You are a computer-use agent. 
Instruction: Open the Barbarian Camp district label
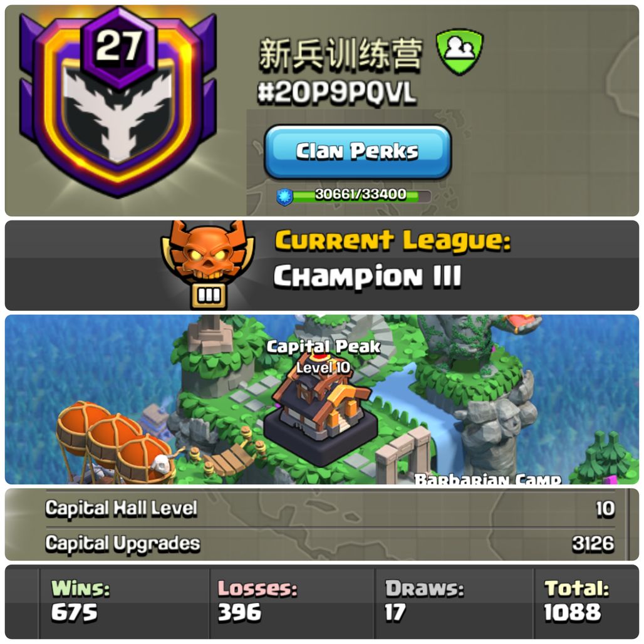pos(487,479)
